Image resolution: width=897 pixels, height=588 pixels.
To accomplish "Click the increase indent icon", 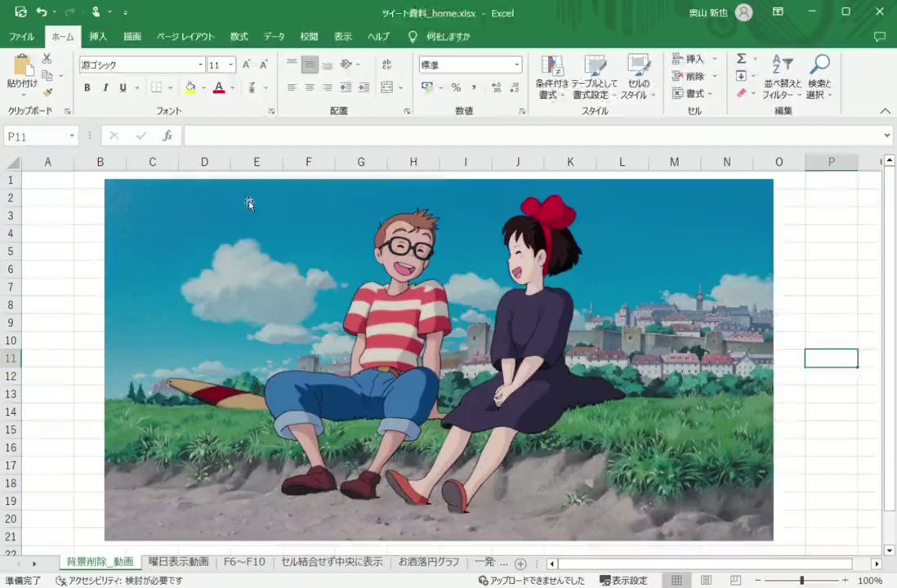I will tap(364, 87).
